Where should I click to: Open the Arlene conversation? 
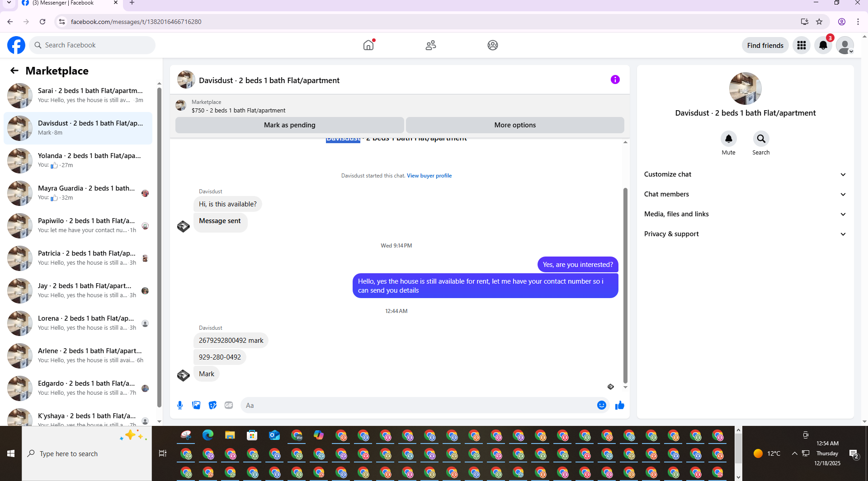78,356
